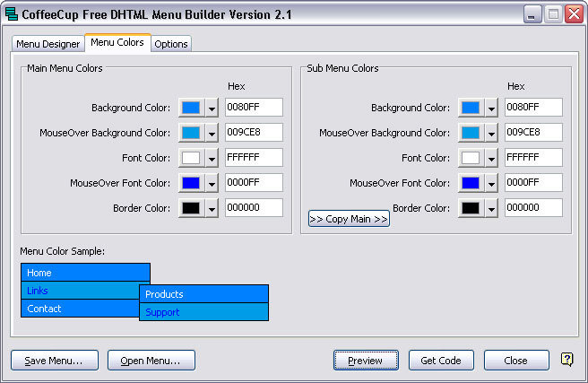Click Main Menu Border Color hex field
The image size is (588, 383).
(254, 208)
